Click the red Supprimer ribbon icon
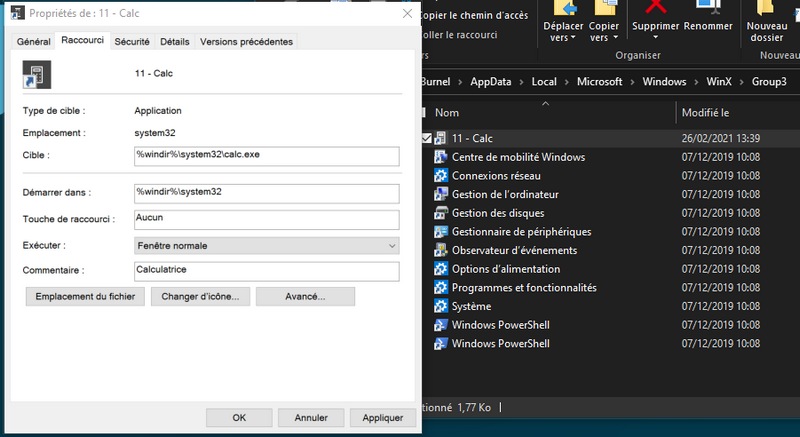 pos(655,7)
